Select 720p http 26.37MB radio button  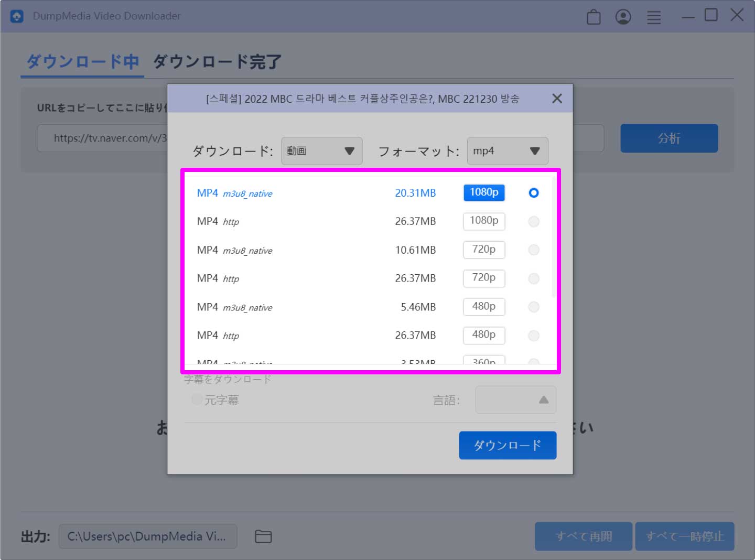534,278
